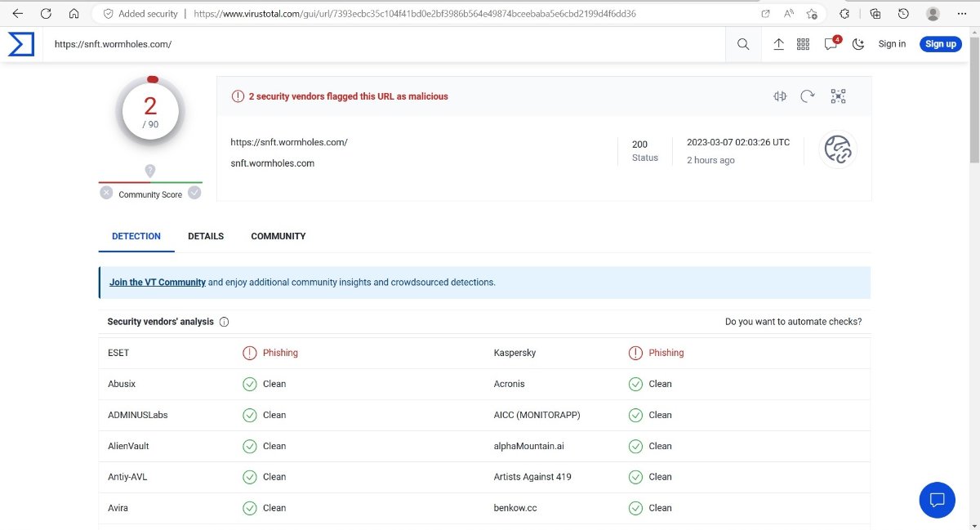Click the Sign up button

tap(940, 44)
